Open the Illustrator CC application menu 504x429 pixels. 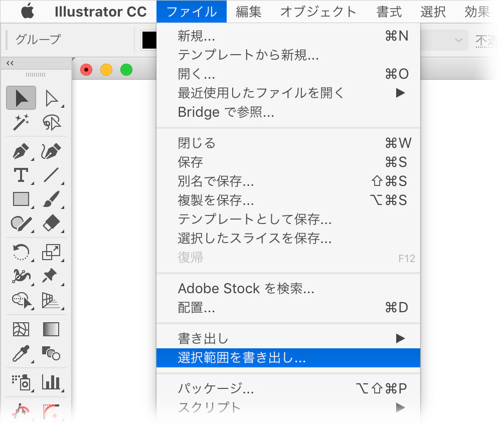pos(100,12)
